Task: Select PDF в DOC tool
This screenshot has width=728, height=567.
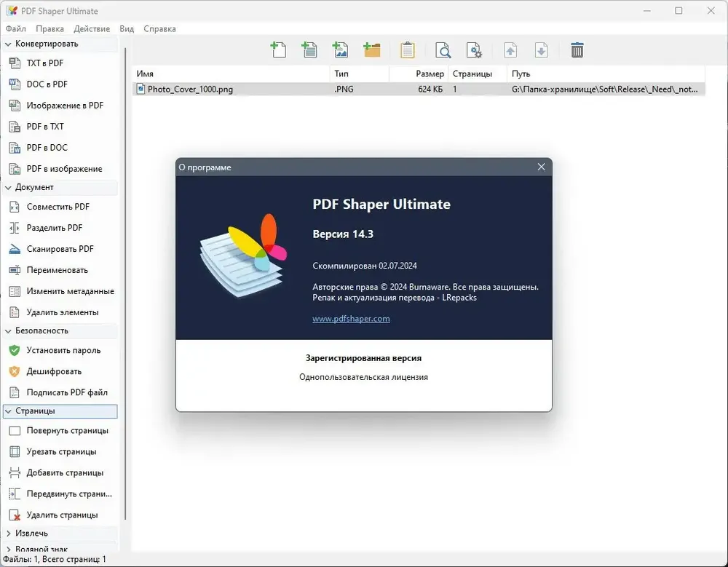Action: coord(47,148)
